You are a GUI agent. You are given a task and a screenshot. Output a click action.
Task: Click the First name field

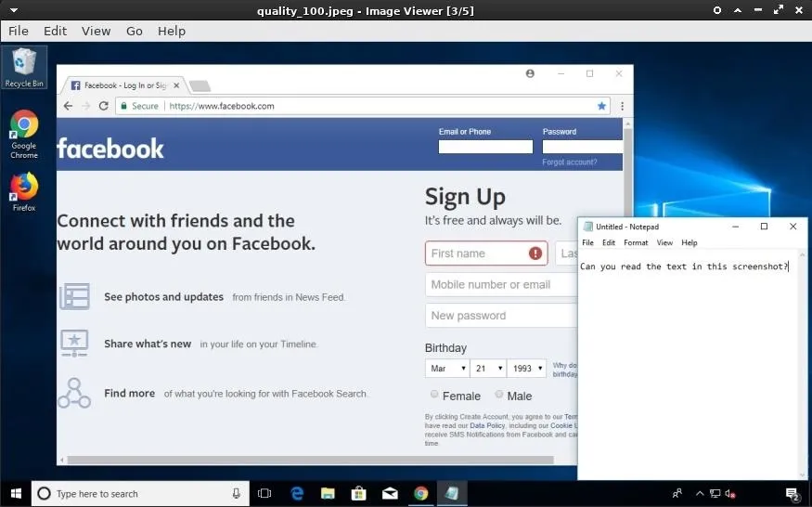486,253
